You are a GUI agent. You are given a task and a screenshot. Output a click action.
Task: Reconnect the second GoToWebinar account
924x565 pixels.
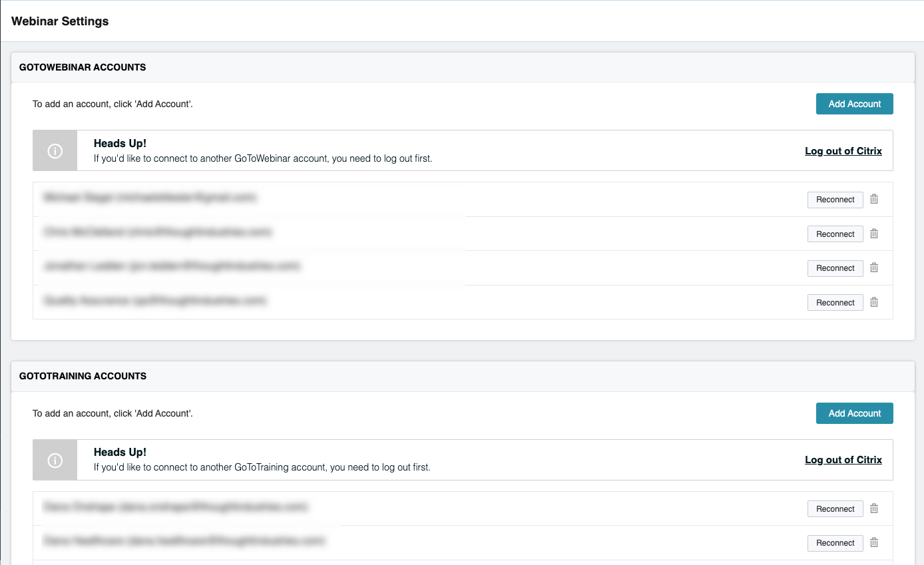[835, 234]
